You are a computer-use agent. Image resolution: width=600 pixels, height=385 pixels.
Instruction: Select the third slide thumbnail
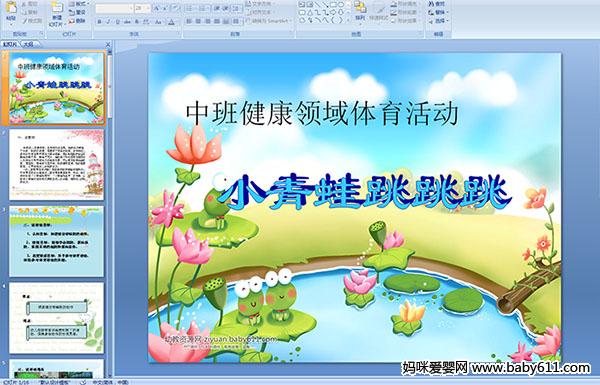56,241
